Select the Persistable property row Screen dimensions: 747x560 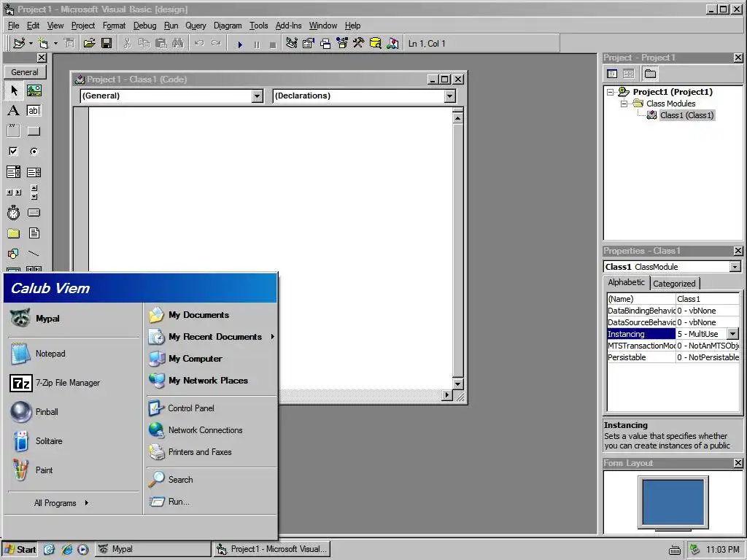tap(673, 357)
